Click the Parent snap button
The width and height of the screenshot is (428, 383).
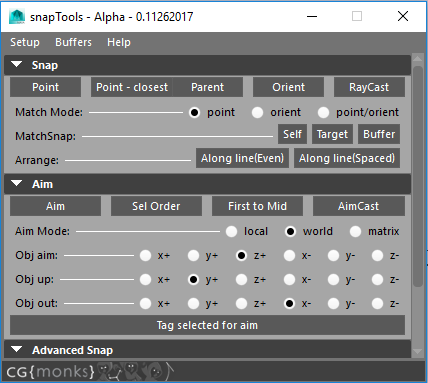pos(207,87)
